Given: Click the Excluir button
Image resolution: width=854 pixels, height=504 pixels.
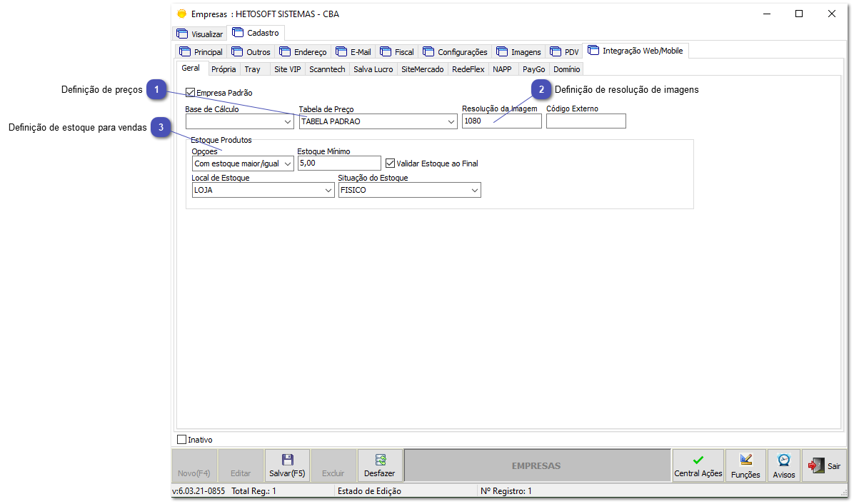Looking at the screenshot, I should 333,464.
